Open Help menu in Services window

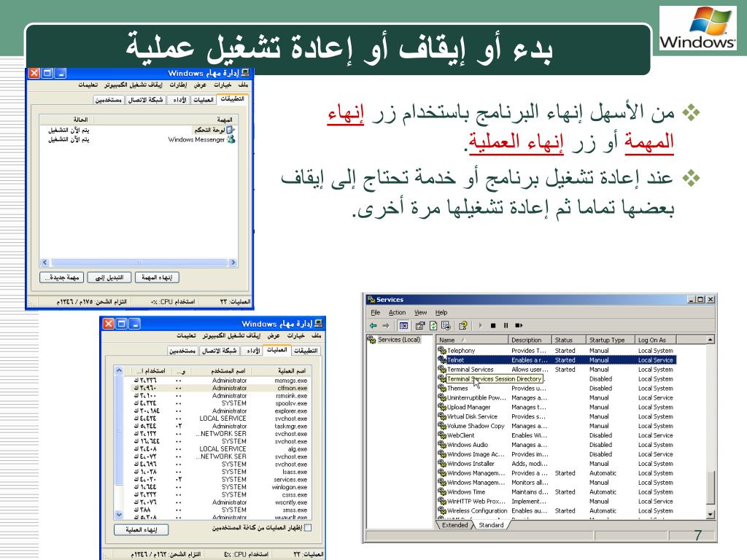tap(441, 313)
